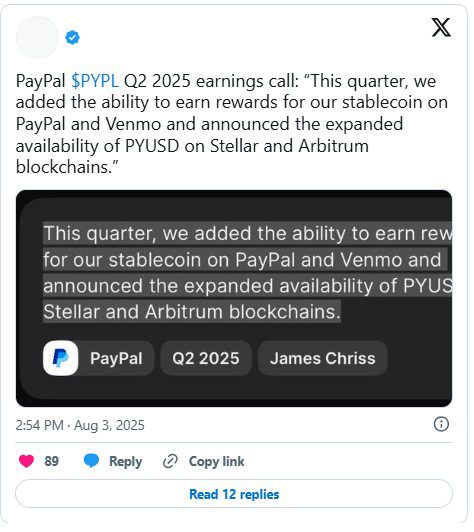Select the Q2 2025 tag chip
Image resolution: width=474 pixels, height=532 pixels.
tap(206, 358)
